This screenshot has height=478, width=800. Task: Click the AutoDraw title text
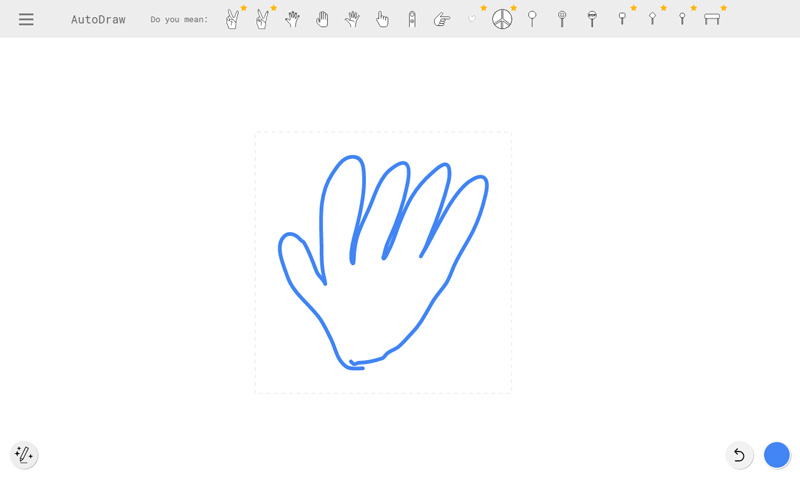[98, 19]
